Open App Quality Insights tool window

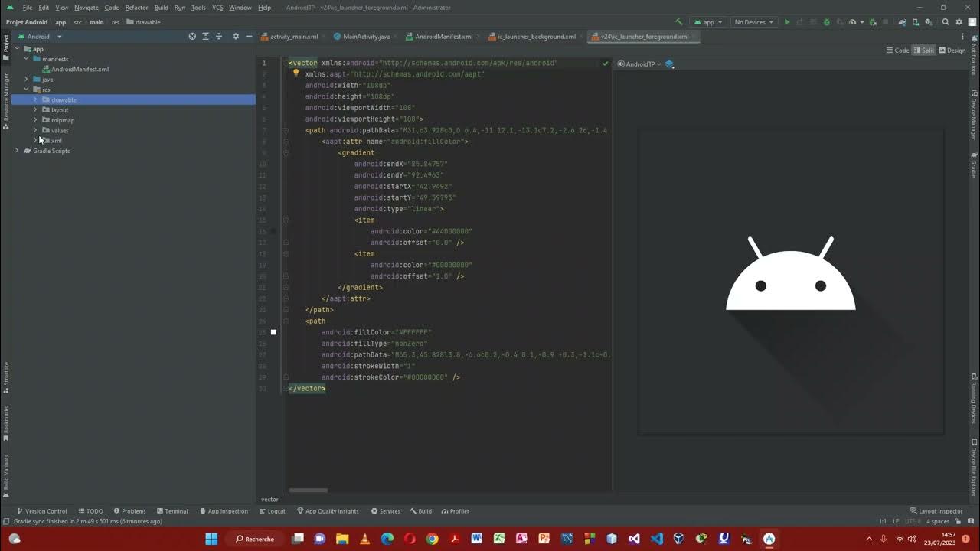[x=328, y=511]
